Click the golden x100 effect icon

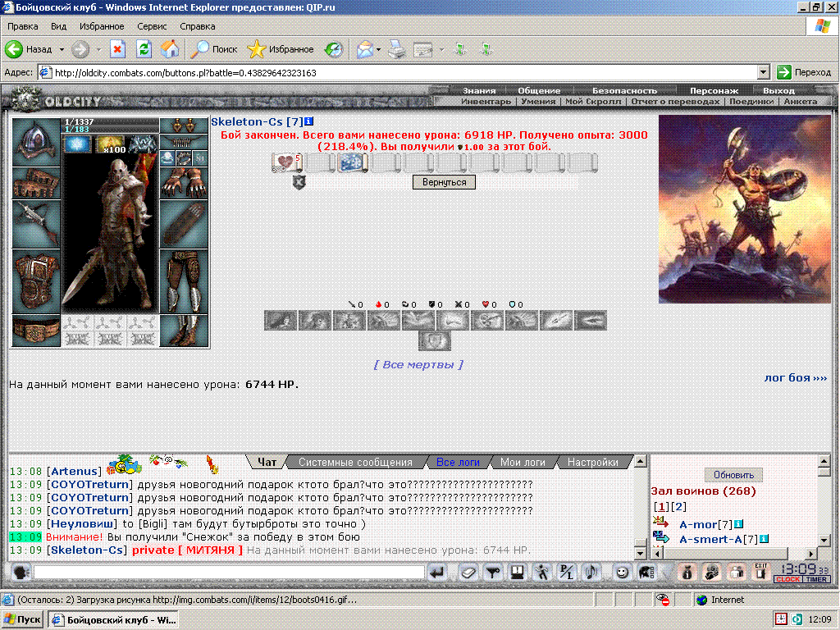click(x=111, y=144)
